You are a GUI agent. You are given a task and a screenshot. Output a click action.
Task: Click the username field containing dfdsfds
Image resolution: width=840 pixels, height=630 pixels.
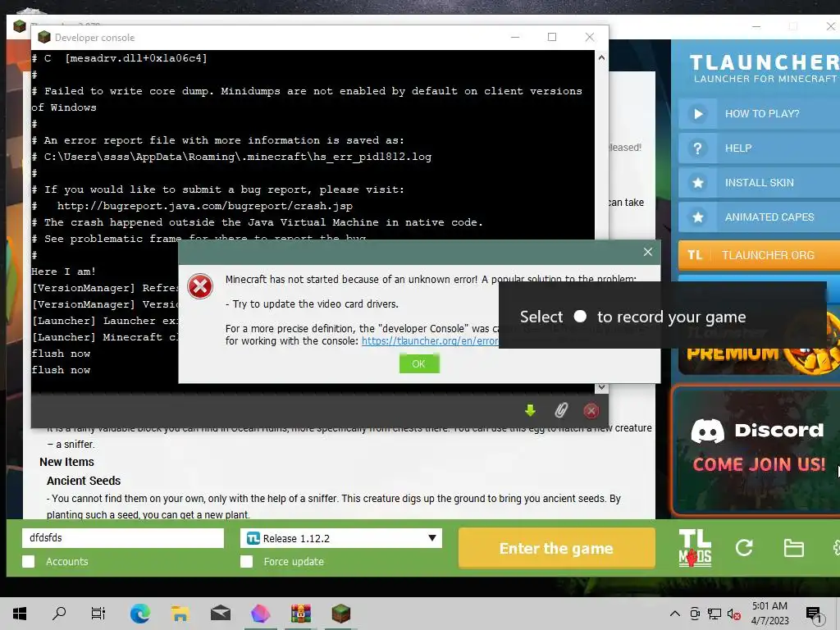(x=123, y=538)
